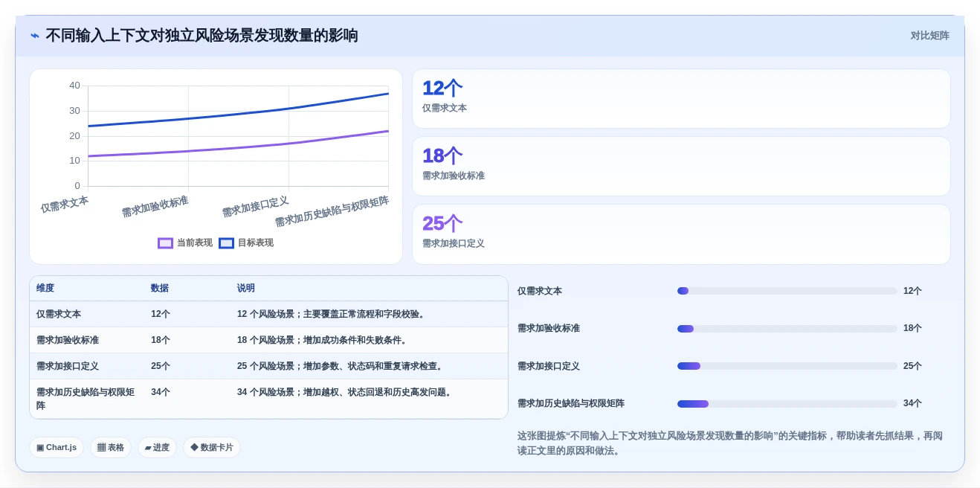
Task: Select the 25个 需求加接口定义 data card
Action: point(681,234)
